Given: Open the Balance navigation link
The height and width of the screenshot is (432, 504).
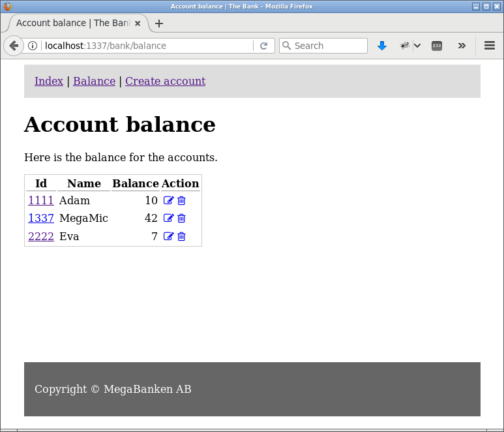Looking at the screenshot, I should pos(94,81).
